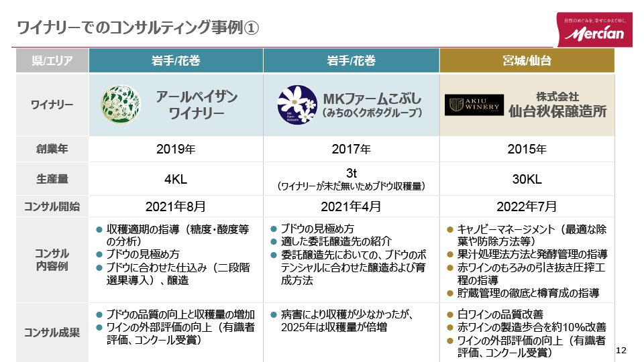644x362 pixels.
Task: Click the 2019年 founding year cell
Action: pos(176,149)
